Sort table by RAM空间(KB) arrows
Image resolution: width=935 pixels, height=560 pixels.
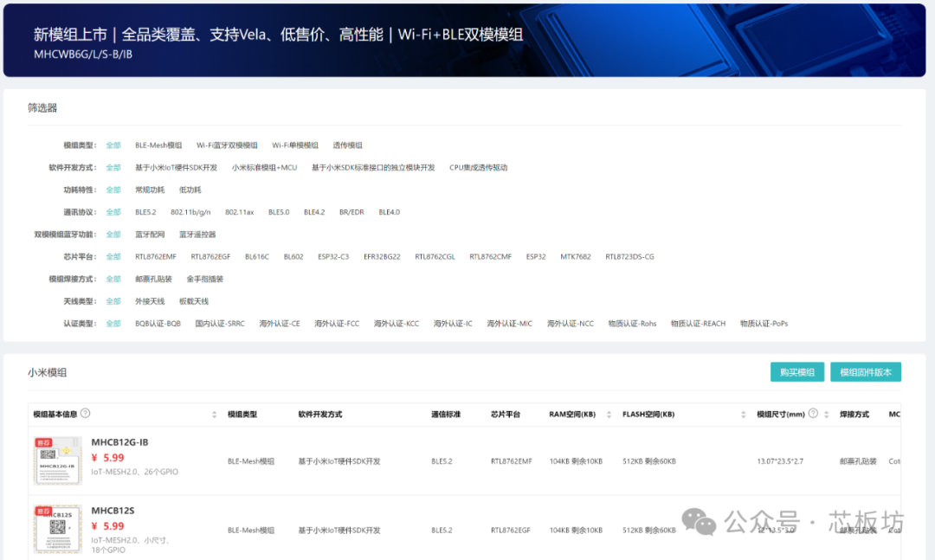(x=609, y=415)
